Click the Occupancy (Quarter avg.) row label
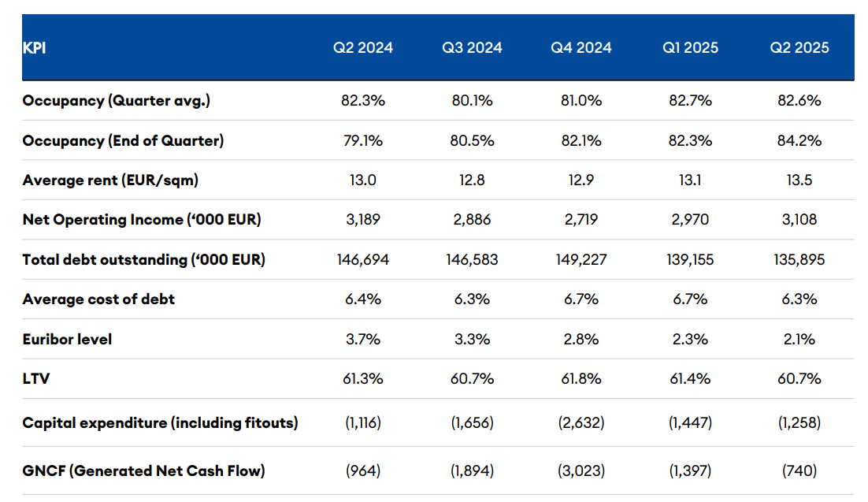 (117, 101)
